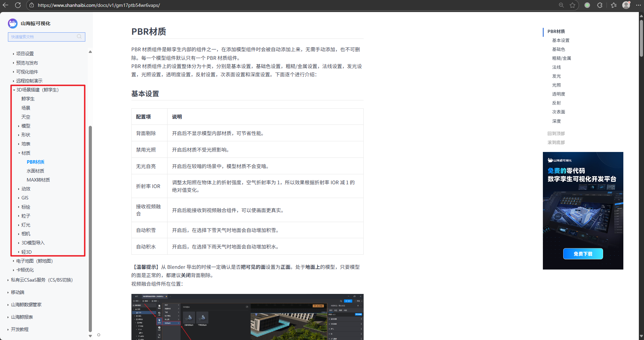
Task: Expand the 可视化组件 tree node
Action: (13, 72)
